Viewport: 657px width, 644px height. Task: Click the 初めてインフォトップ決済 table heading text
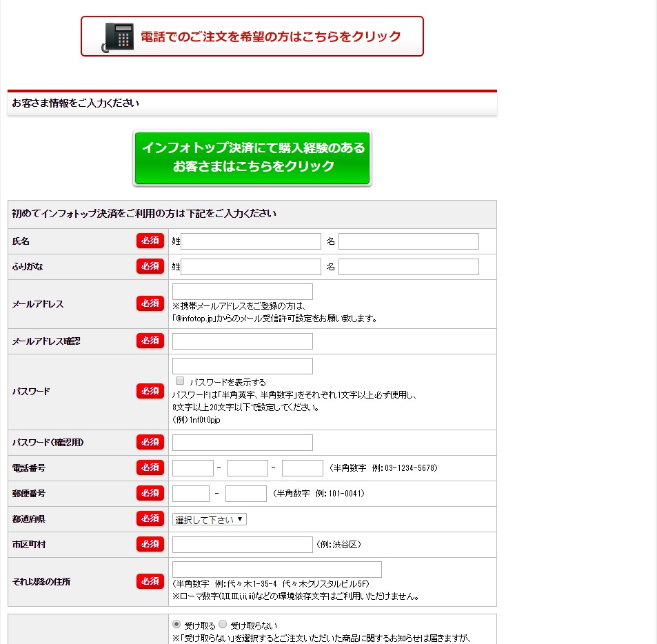coord(143,214)
